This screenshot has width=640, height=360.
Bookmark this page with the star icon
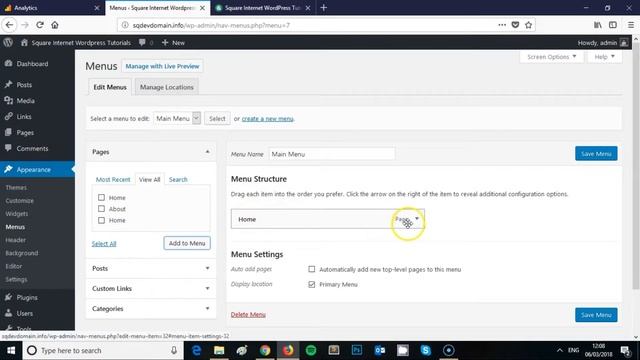click(529, 25)
